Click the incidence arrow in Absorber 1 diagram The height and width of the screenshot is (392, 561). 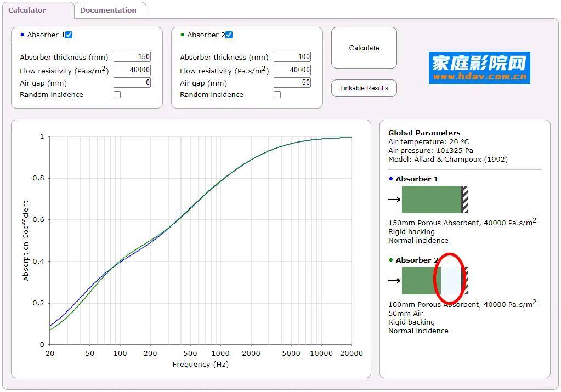[x=394, y=200]
